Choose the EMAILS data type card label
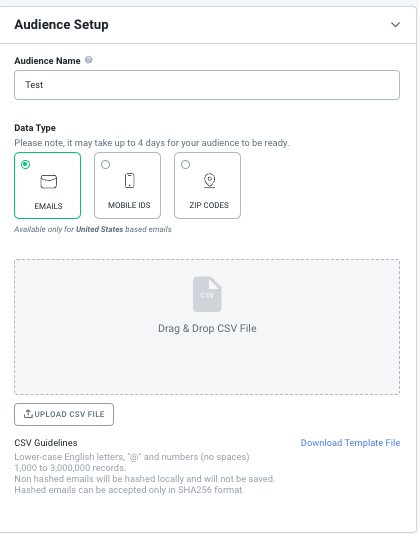This screenshot has width=419, height=534. [48, 206]
